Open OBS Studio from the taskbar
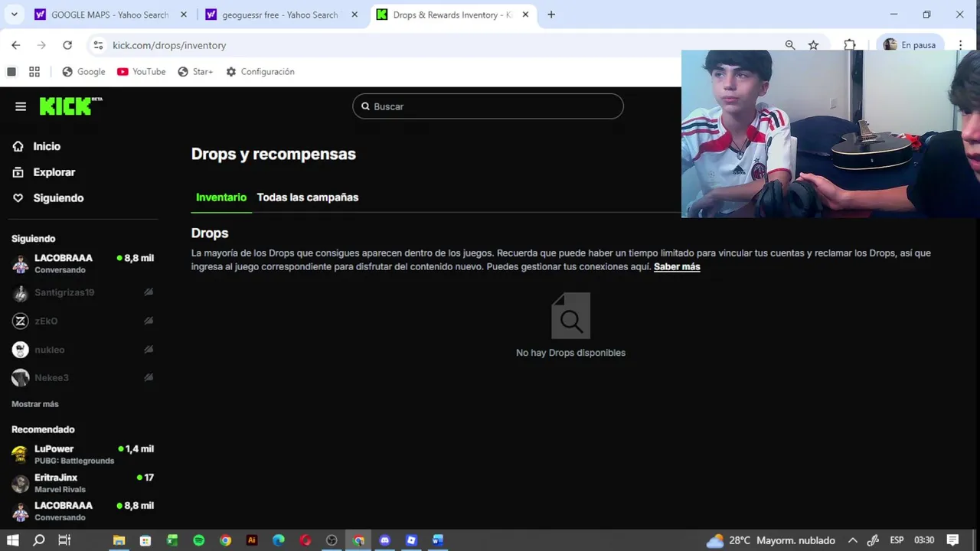The width and height of the screenshot is (980, 551). click(x=332, y=540)
